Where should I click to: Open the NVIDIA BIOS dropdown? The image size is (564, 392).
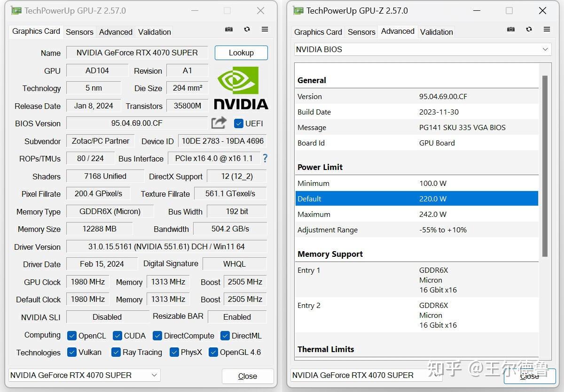[x=423, y=49]
